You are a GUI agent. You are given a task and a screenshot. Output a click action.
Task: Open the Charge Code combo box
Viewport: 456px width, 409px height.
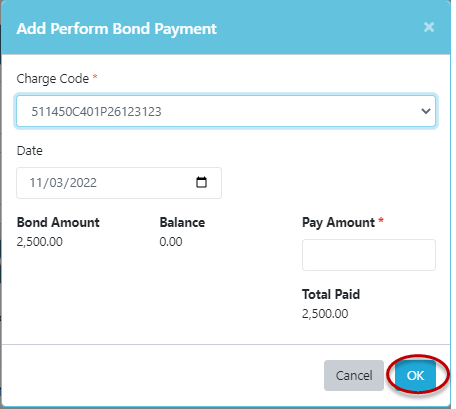226,111
